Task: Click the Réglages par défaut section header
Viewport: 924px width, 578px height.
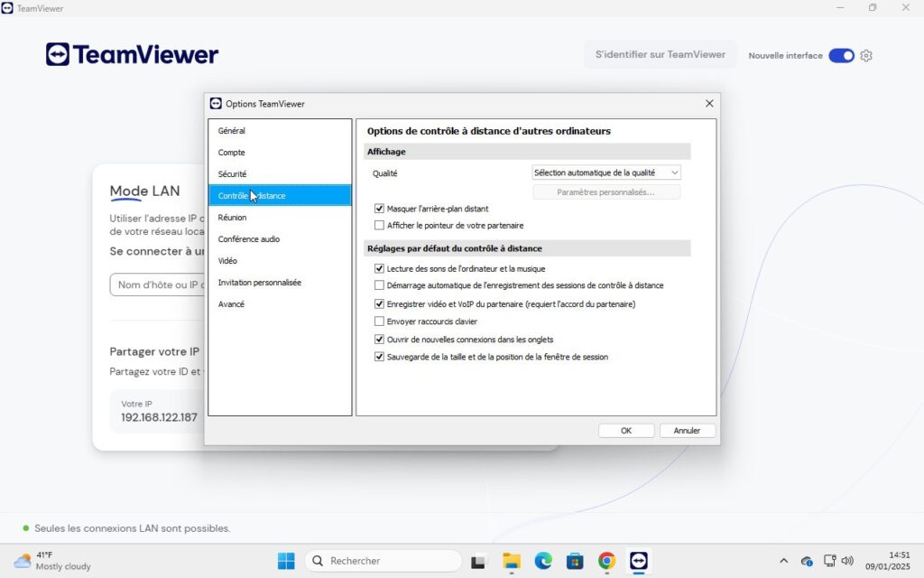Action: (527, 248)
